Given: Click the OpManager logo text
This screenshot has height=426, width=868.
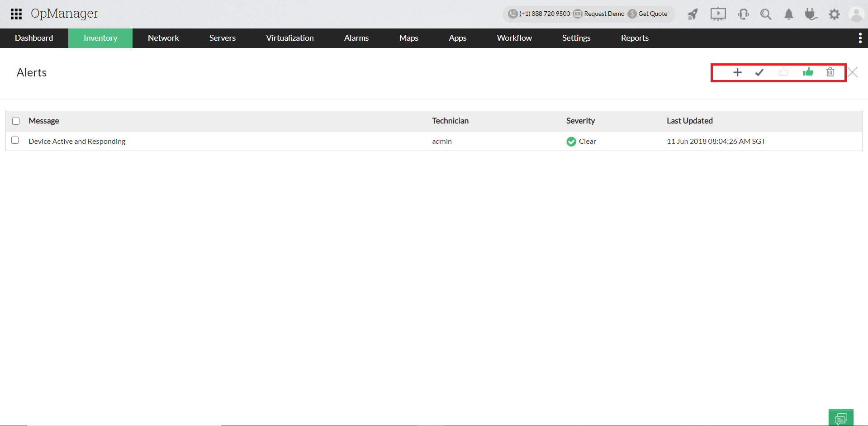Looking at the screenshot, I should coord(64,14).
